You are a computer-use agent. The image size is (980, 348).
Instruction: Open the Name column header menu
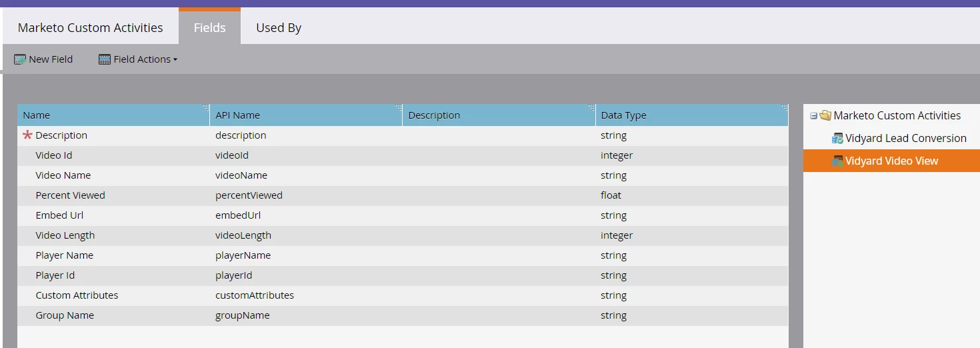coord(205,107)
